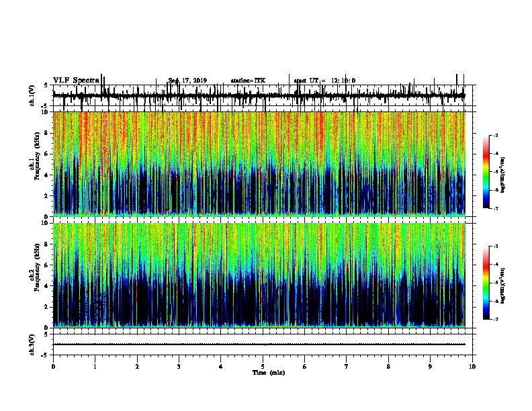Click the time axis tick label "9"

(430, 367)
